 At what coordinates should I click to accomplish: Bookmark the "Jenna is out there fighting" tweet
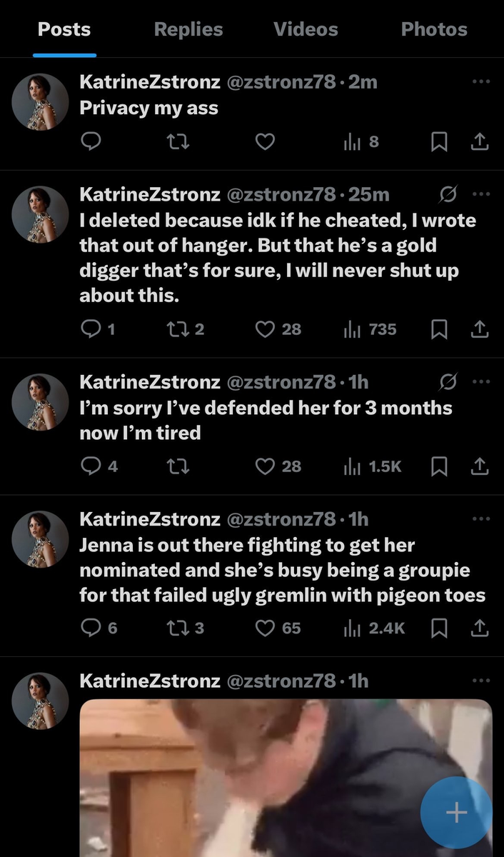coord(439,628)
